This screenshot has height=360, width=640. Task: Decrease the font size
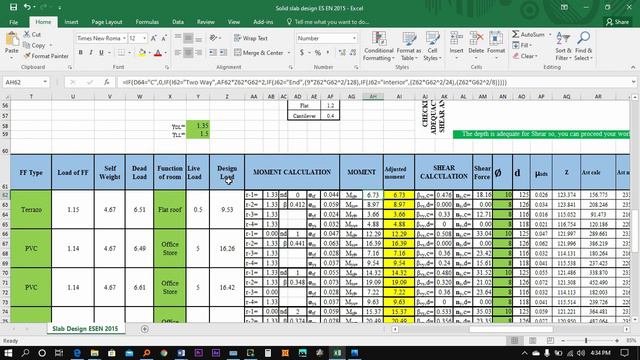[x=164, y=38]
